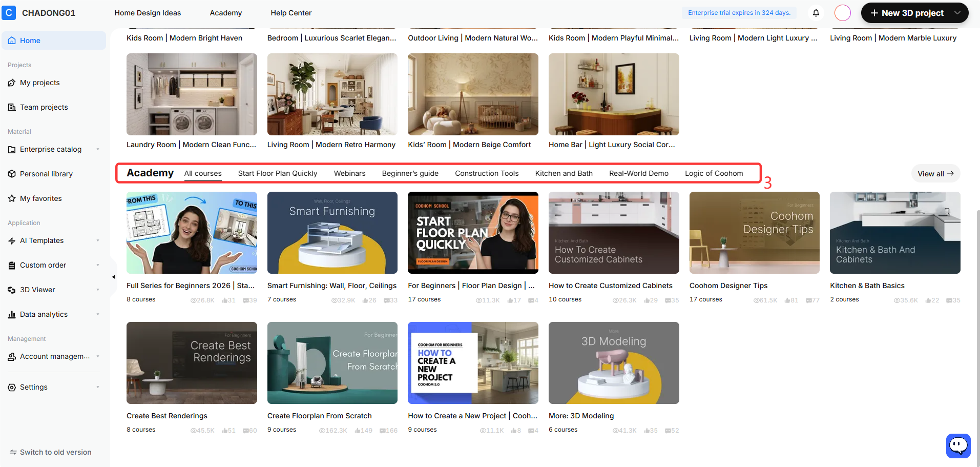This screenshot has width=980, height=467.
Task: Click View all for Academy courses
Action: [x=935, y=173]
